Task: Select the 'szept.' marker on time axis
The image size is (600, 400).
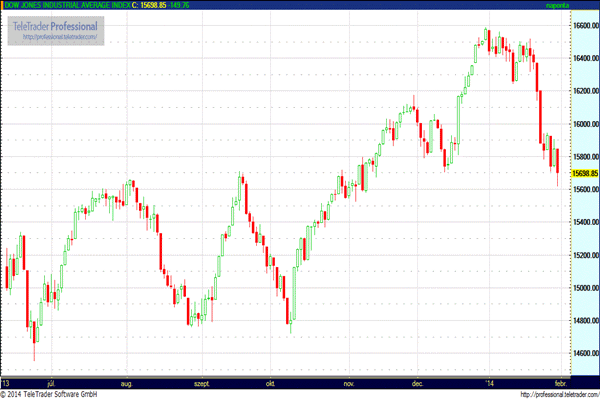Action: pos(202,384)
